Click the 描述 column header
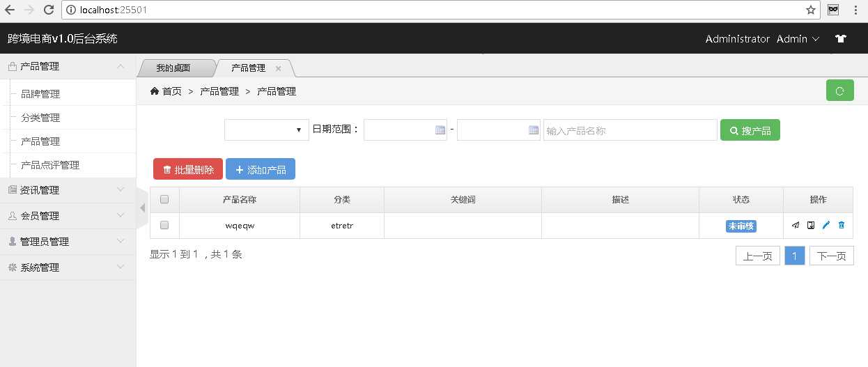This screenshot has height=367, width=868. [621, 200]
